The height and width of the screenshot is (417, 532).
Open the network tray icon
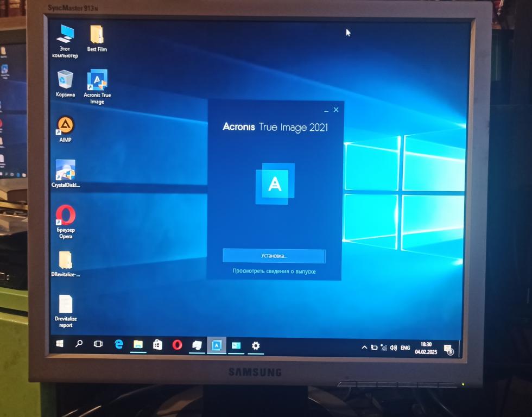click(x=384, y=348)
